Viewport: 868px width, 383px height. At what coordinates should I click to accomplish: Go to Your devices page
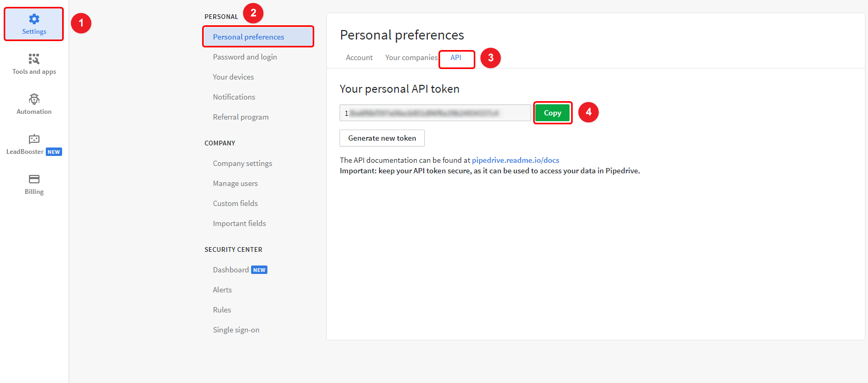pos(233,77)
